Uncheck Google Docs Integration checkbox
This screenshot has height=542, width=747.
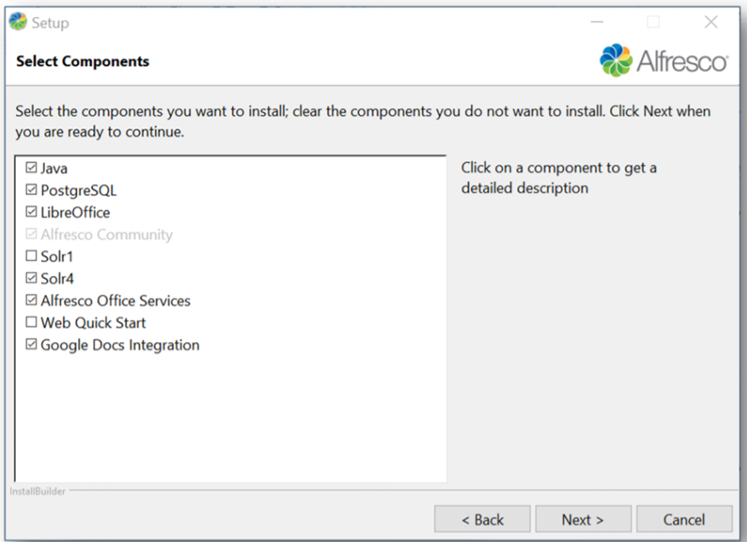31,344
